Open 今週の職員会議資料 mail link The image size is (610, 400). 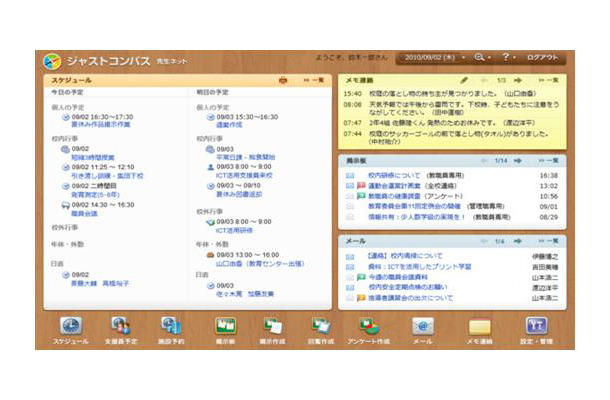398,277
